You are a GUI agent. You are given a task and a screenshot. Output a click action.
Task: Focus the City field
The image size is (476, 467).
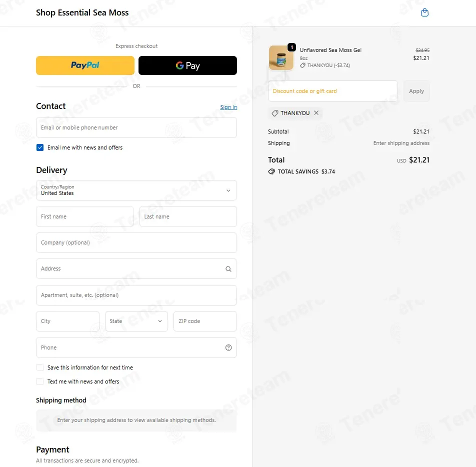coord(67,321)
